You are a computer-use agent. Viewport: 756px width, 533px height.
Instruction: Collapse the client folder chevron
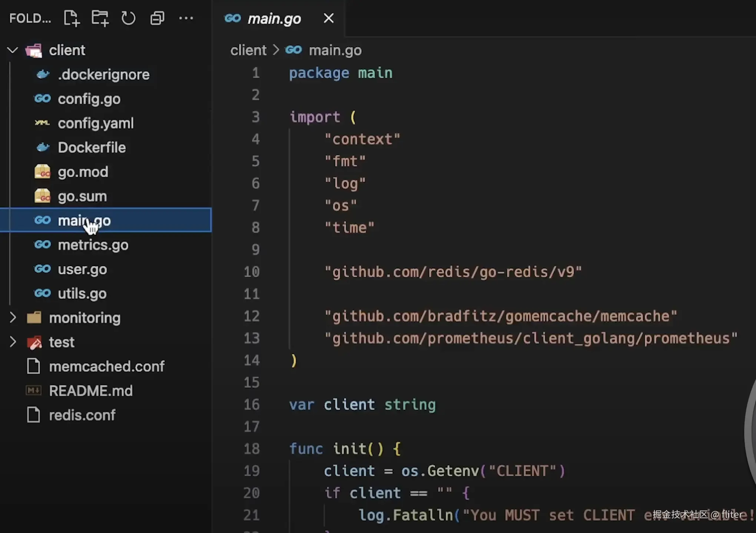click(13, 50)
